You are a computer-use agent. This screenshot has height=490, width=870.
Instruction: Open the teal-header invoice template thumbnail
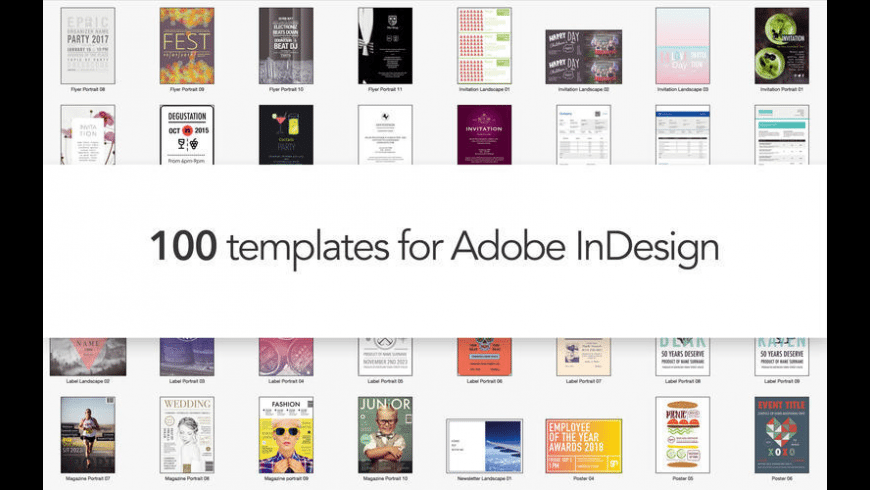(782, 135)
